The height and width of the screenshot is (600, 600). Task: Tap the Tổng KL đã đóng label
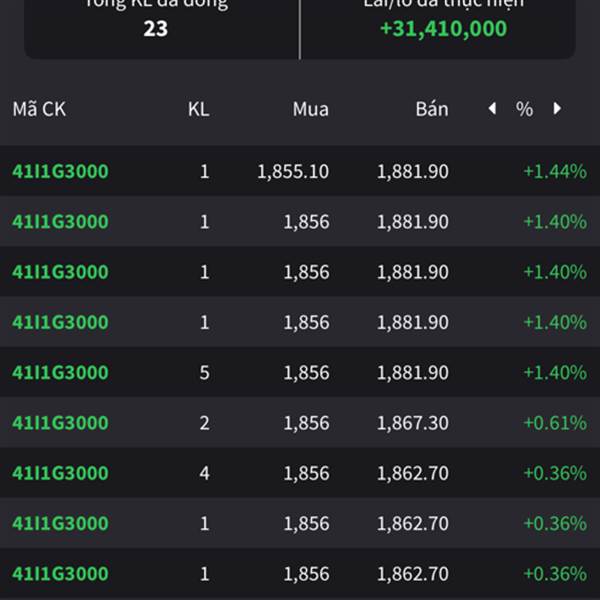point(155,4)
